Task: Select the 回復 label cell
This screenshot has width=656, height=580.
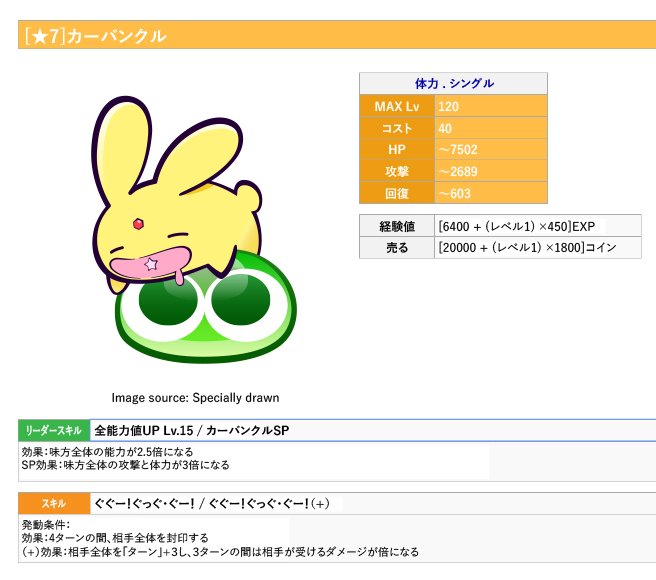Action: click(397, 193)
